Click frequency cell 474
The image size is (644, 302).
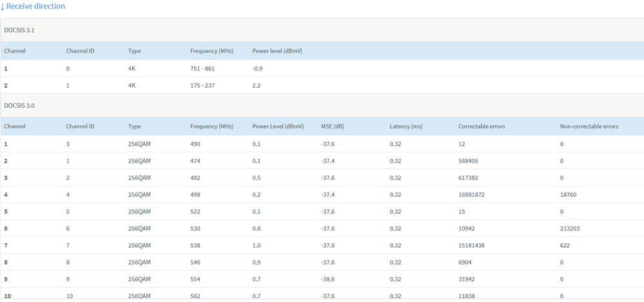pos(195,161)
